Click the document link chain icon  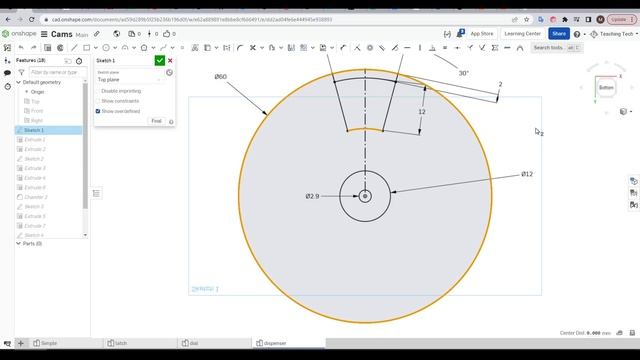click(97, 34)
